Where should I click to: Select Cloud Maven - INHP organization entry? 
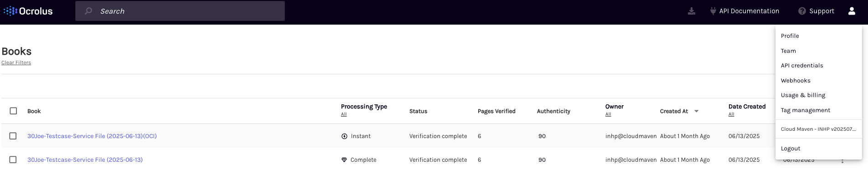pyautogui.click(x=818, y=129)
